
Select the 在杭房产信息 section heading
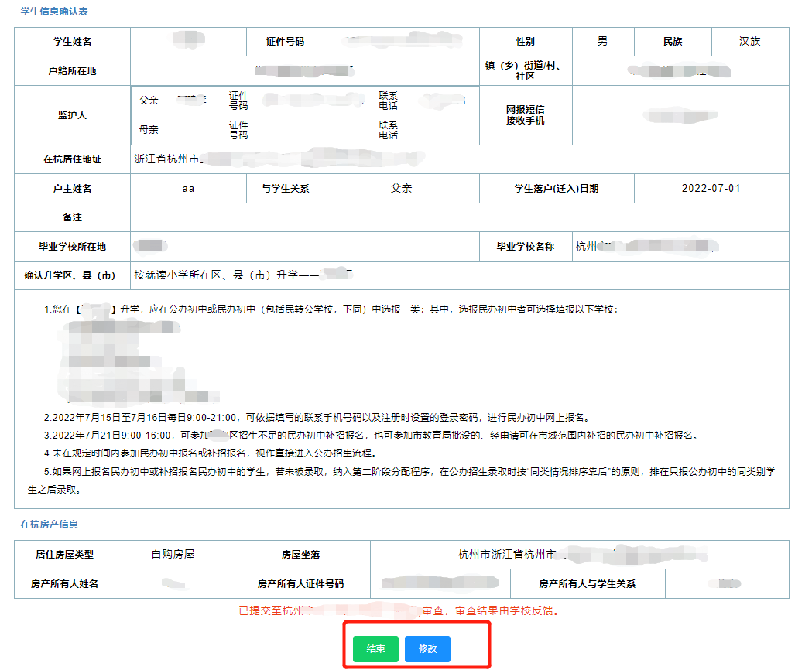49,525
